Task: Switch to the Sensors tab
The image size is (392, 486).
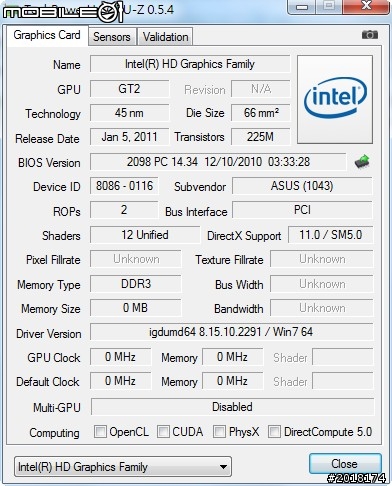Action: tap(112, 37)
